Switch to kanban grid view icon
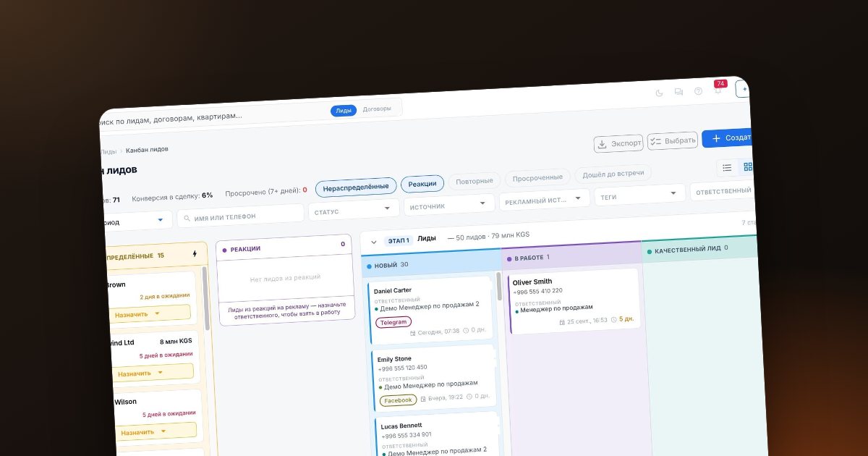The image size is (868, 456). (747, 167)
